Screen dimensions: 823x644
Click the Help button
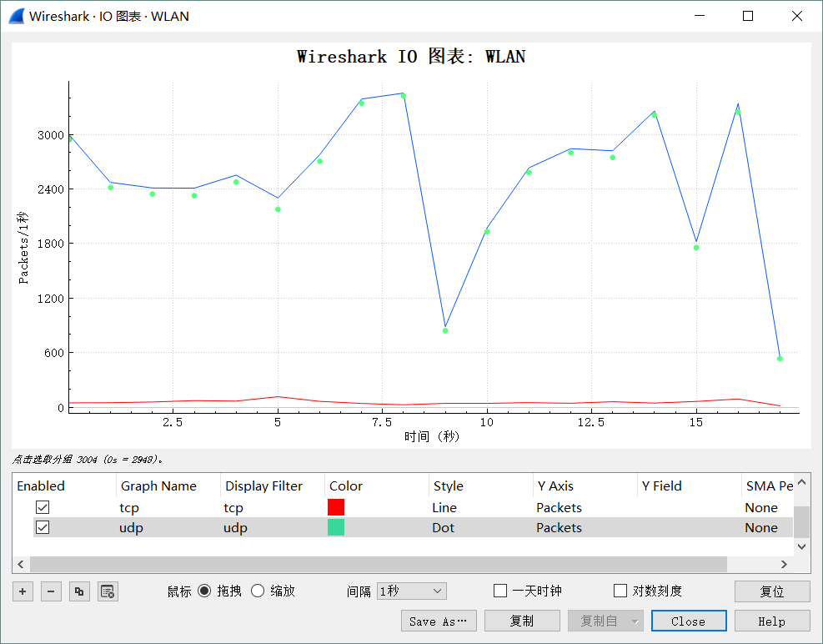click(772, 621)
